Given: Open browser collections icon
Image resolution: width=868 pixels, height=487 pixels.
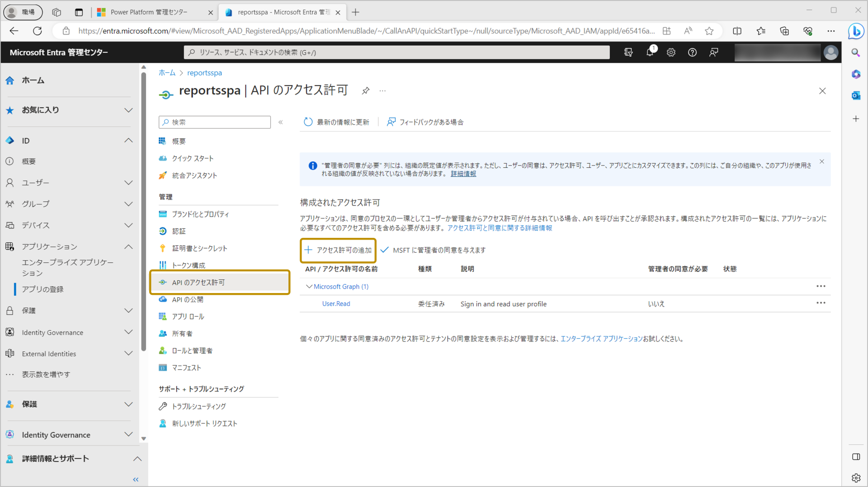Looking at the screenshot, I should pyautogui.click(x=784, y=31).
